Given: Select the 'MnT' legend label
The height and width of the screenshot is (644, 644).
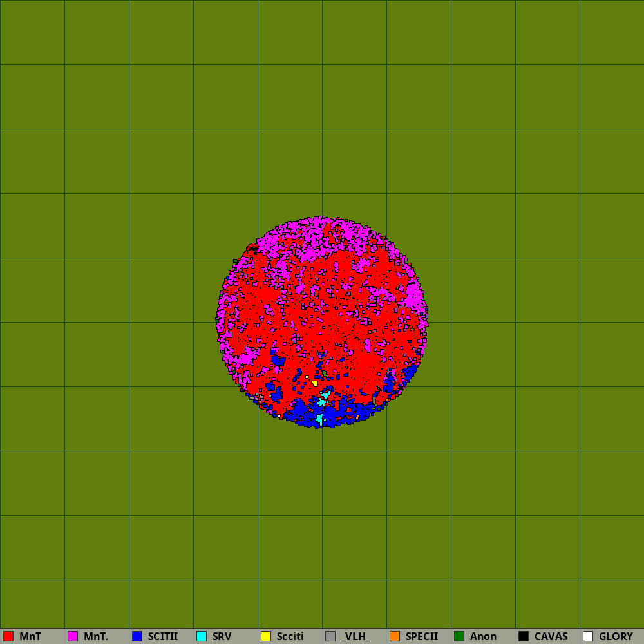Looking at the screenshot, I should pyautogui.click(x=30, y=636).
